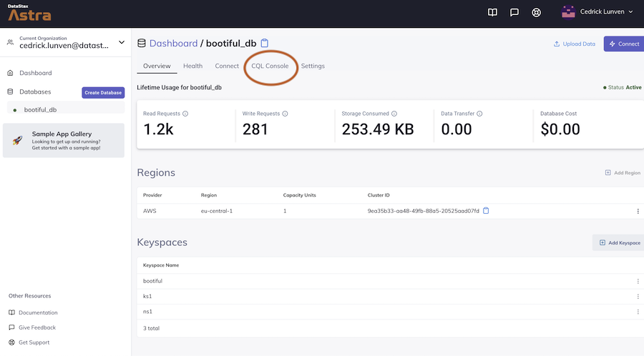Click the Dashboard breadcrumb link
The image size is (644, 356).
pyautogui.click(x=173, y=43)
